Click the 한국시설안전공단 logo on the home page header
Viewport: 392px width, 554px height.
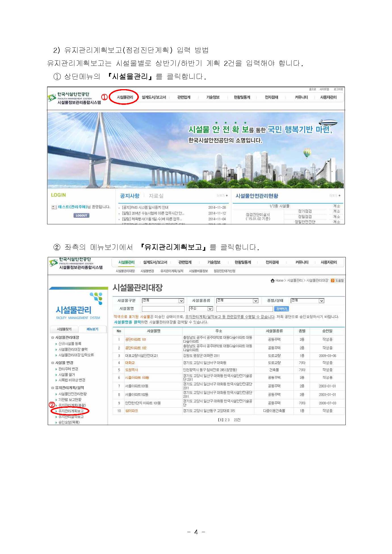point(74,98)
